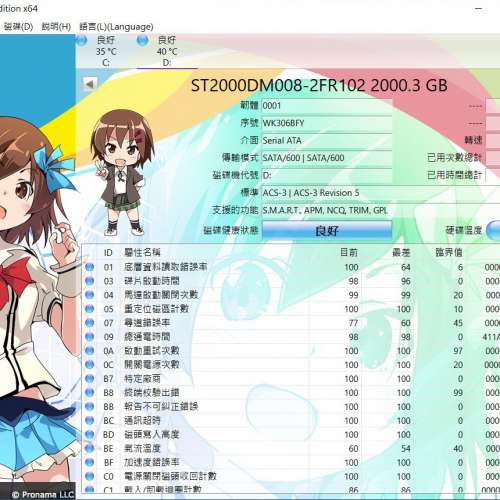Select the 啟動重試次數 attribute name
This screenshot has height=500, width=500.
pos(152,351)
